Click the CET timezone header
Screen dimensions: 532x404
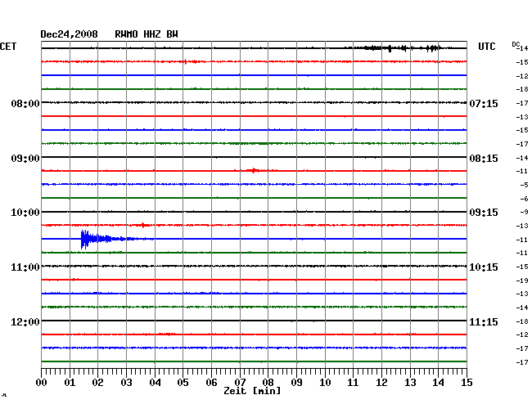(8, 47)
